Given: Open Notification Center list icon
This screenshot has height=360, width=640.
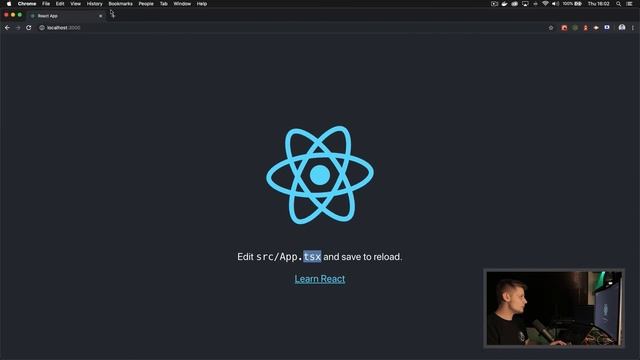Looking at the screenshot, I should [630, 4].
